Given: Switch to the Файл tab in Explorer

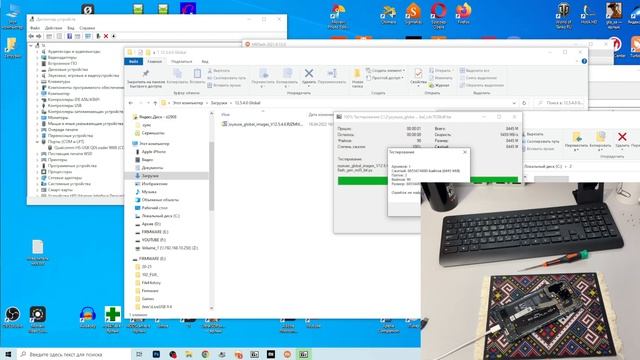Looking at the screenshot, I should tap(133, 62).
